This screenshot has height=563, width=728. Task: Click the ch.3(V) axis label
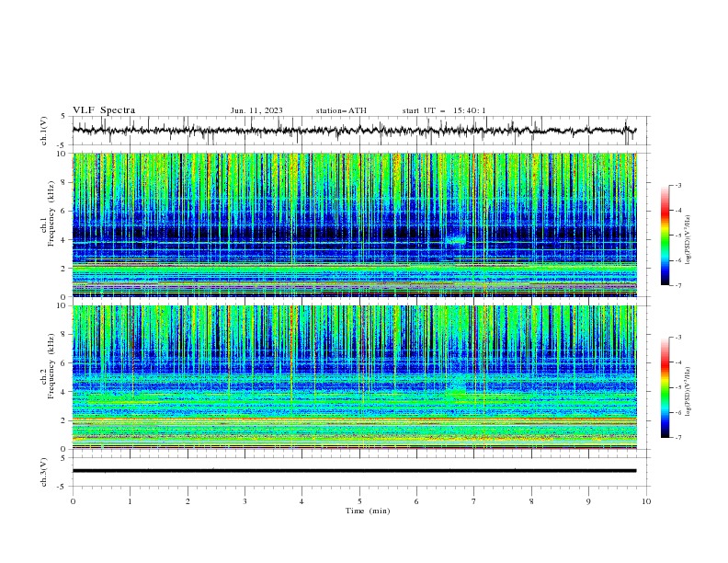44,472
